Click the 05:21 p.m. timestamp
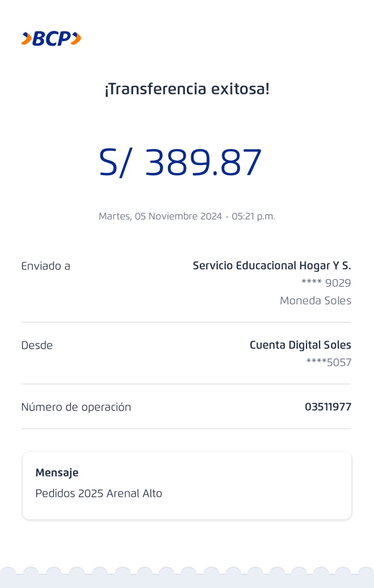 click(253, 216)
